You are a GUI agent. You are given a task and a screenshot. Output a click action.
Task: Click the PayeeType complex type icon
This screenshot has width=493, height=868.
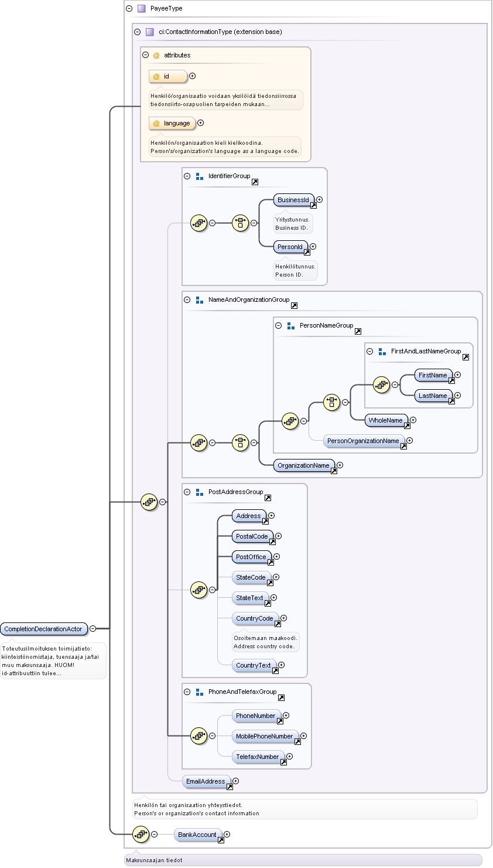142,8
